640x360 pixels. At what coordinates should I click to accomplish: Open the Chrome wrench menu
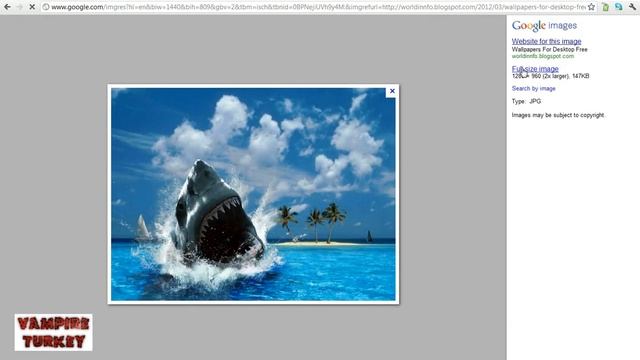(x=632, y=7)
